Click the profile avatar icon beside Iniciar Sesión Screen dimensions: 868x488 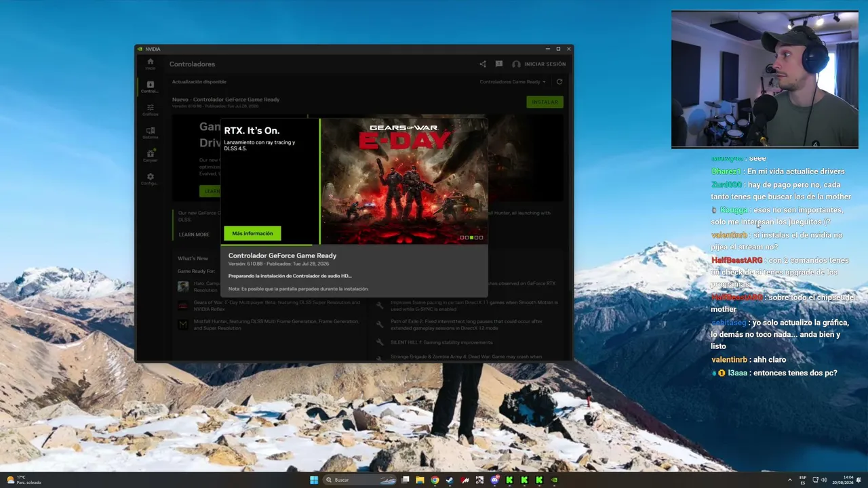[517, 64]
